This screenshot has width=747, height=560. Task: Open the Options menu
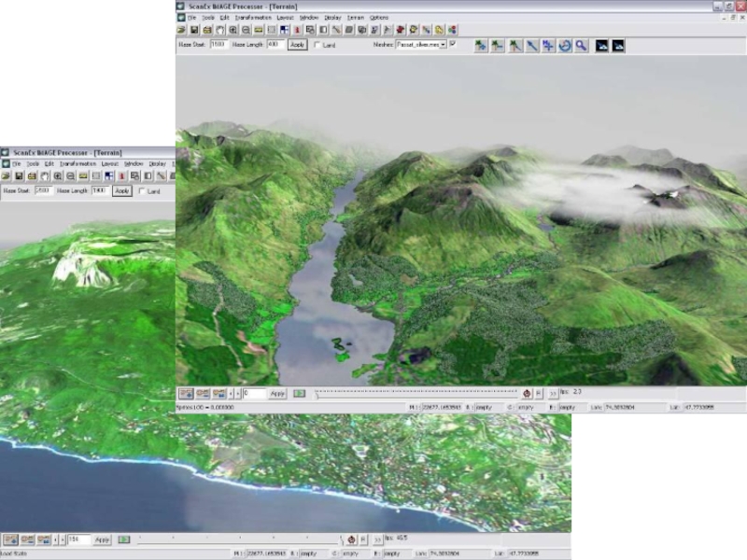(378, 17)
